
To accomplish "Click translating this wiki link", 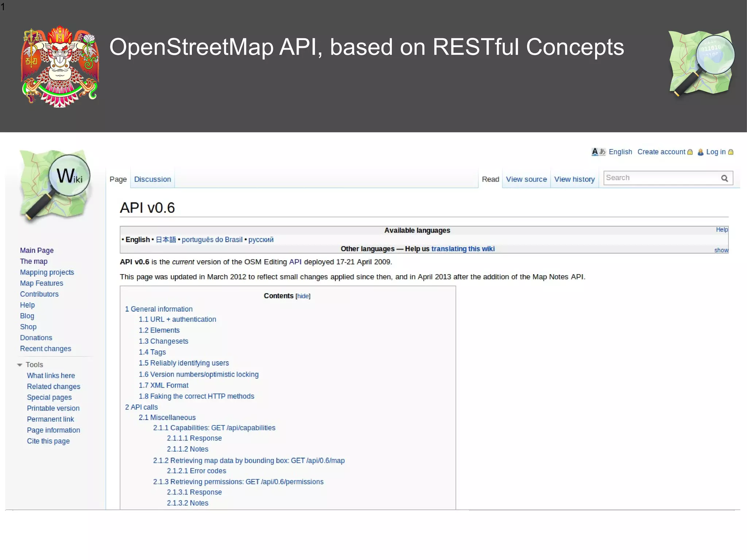I will [x=463, y=249].
